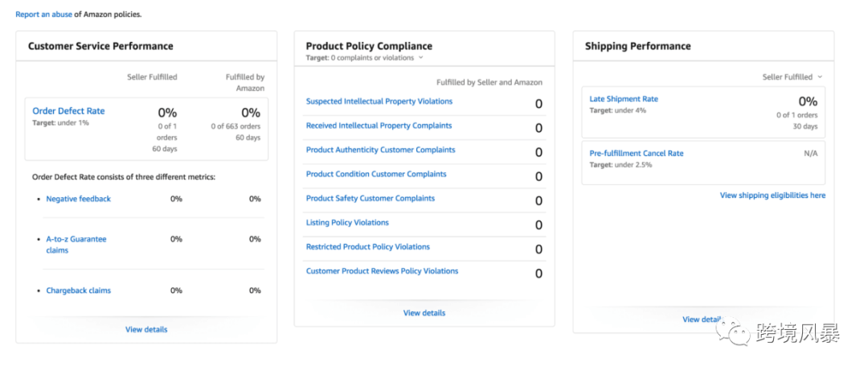This screenshot has width=868, height=371.
Task: Click the Report an abuse link
Action: click(x=43, y=14)
